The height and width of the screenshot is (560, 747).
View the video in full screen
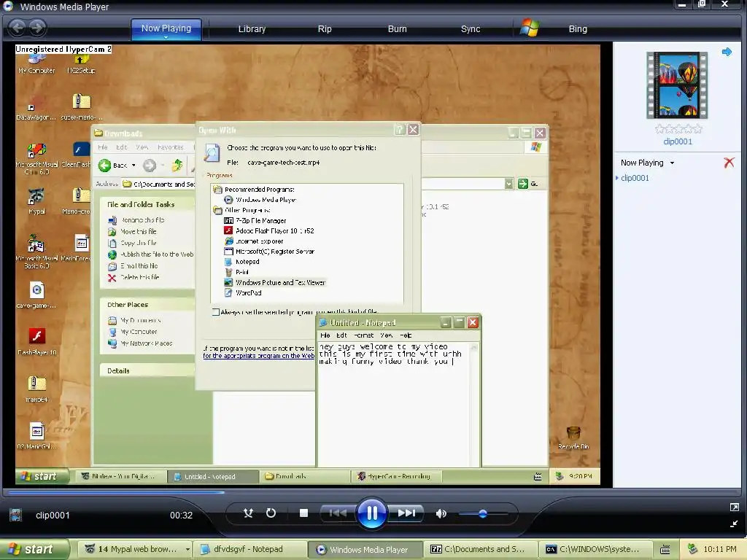point(734,507)
